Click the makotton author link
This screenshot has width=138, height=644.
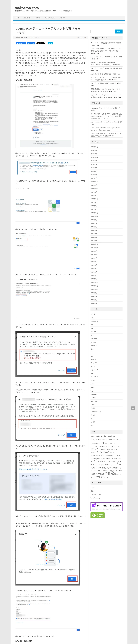click(24, 37)
